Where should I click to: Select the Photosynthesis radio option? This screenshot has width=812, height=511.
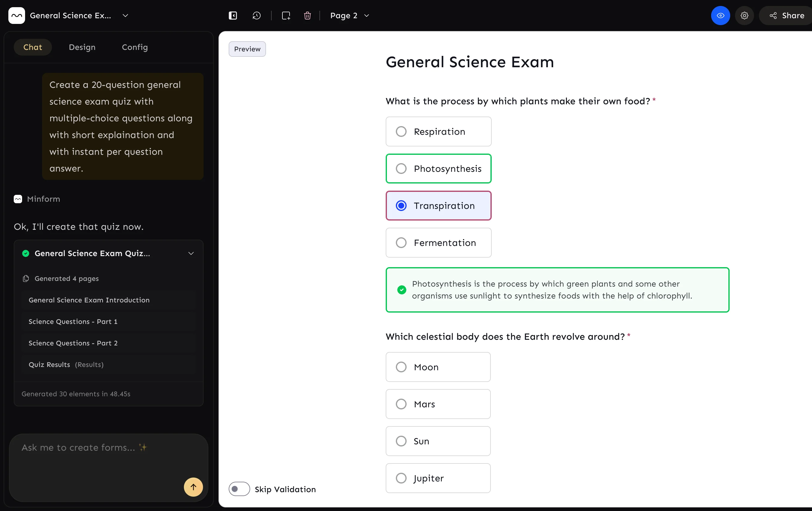(x=401, y=169)
